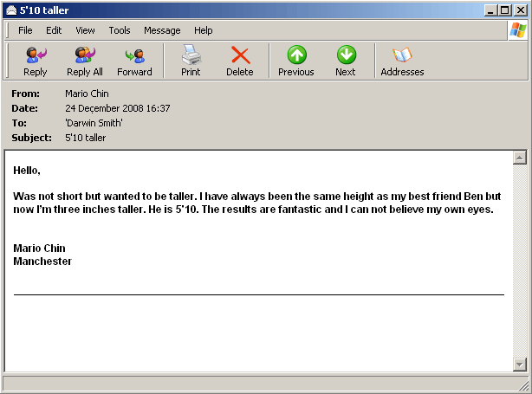Viewport: 532px width, 394px height.
Task: Open the File menu
Action: (25, 30)
